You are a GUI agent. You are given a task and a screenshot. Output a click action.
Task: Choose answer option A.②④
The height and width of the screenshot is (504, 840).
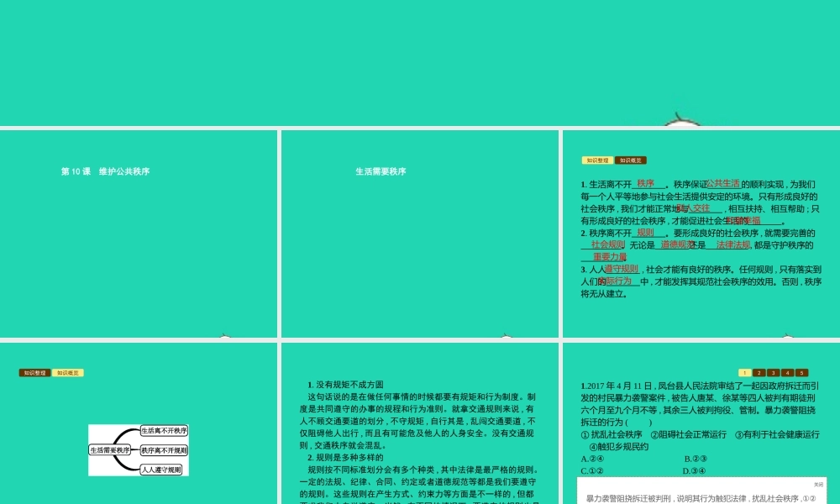tap(592, 459)
